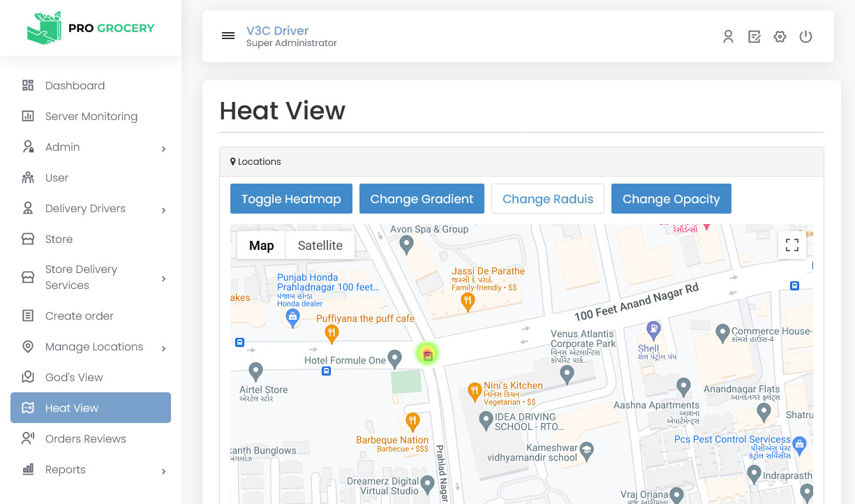This screenshot has width=855, height=504.
Task: Click the Barbeque Nation restaurant marker
Action: coord(412,421)
